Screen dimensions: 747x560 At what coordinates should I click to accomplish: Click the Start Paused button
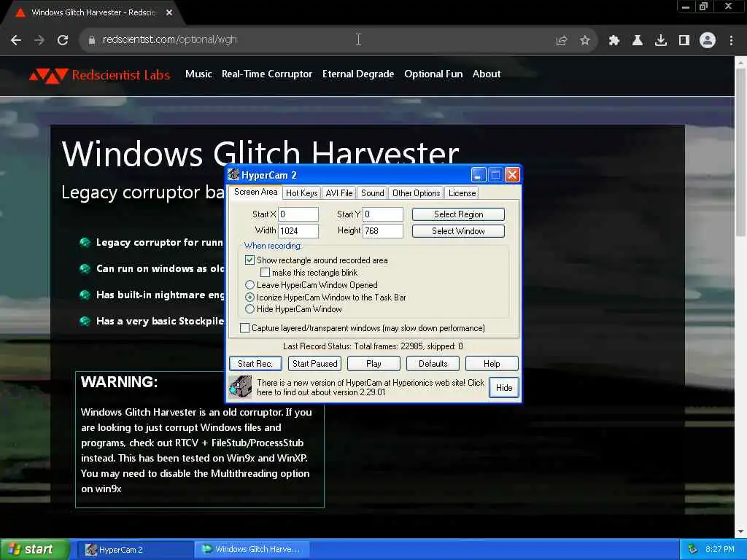314,363
